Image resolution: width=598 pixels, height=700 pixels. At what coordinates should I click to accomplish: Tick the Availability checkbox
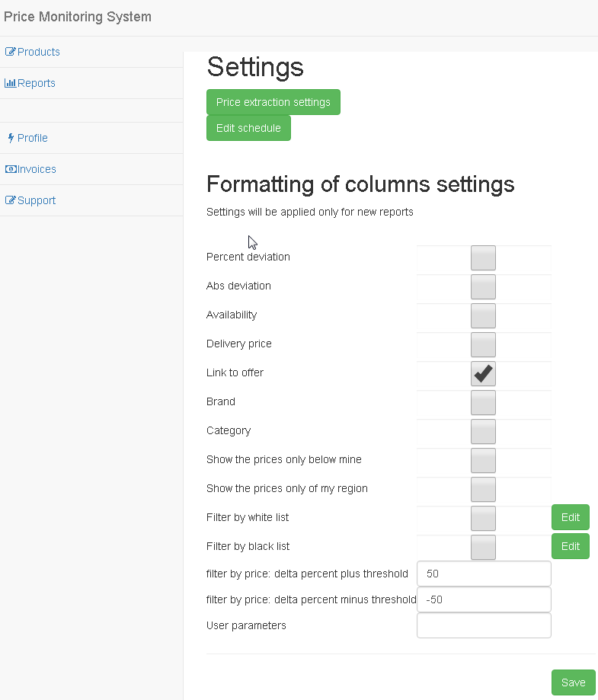pos(483,315)
